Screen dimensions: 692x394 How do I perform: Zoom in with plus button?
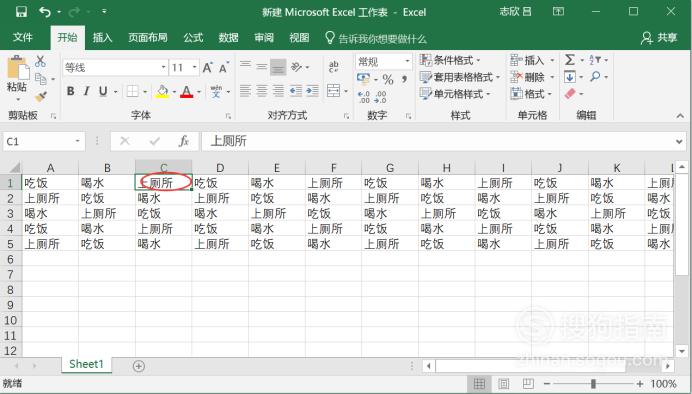pos(640,384)
